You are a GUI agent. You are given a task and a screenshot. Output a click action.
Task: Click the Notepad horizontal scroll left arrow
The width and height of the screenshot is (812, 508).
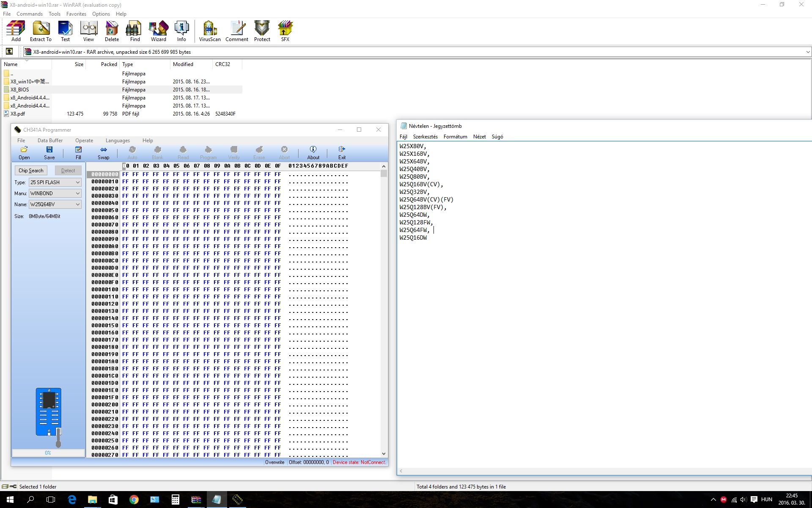point(401,471)
